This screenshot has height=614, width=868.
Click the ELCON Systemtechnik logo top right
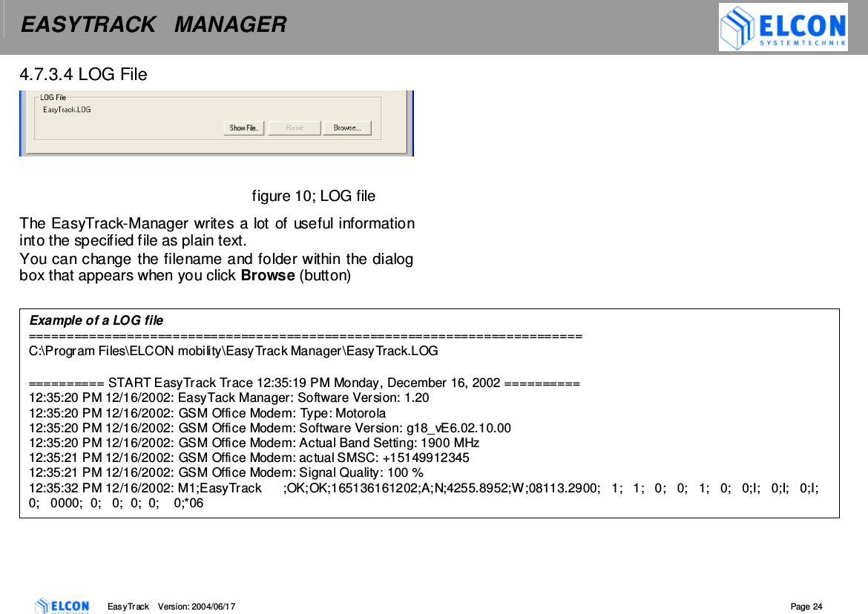pos(782,27)
